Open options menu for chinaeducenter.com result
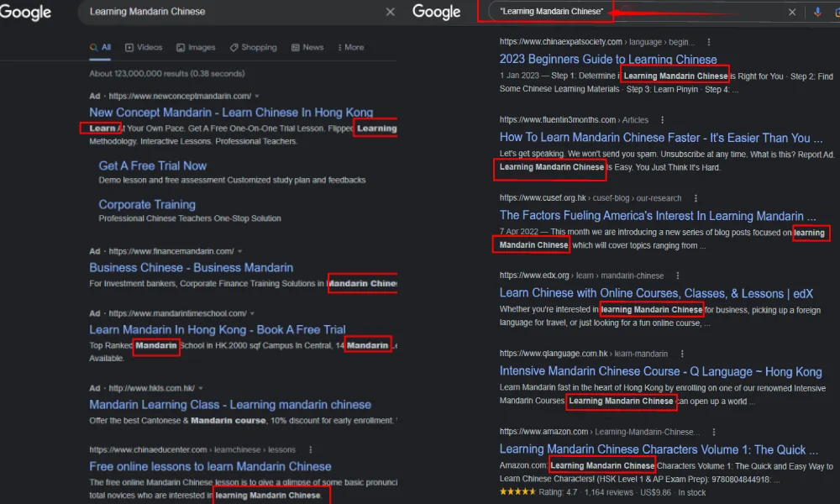This screenshot has height=504, width=840. [311, 450]
